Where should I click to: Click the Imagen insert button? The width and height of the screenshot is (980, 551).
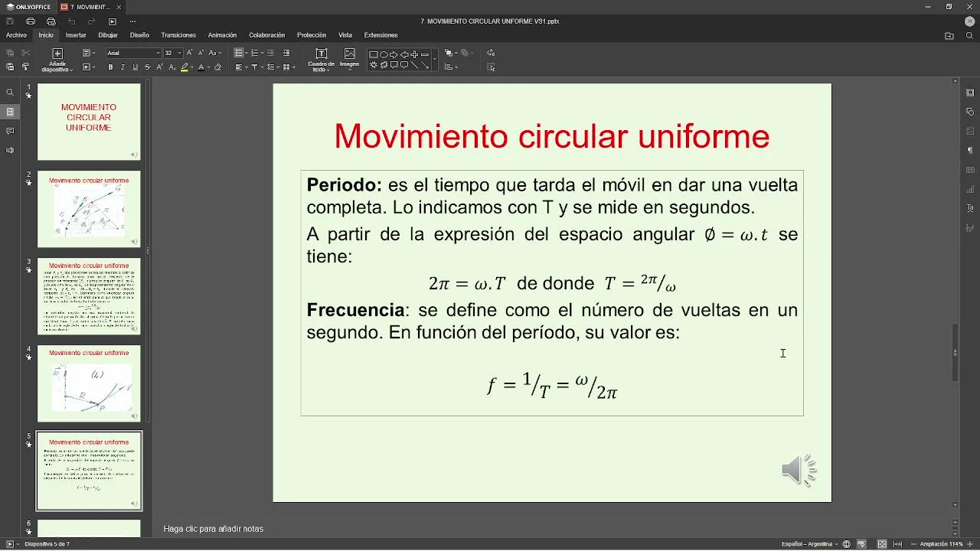tap(350, 60)
